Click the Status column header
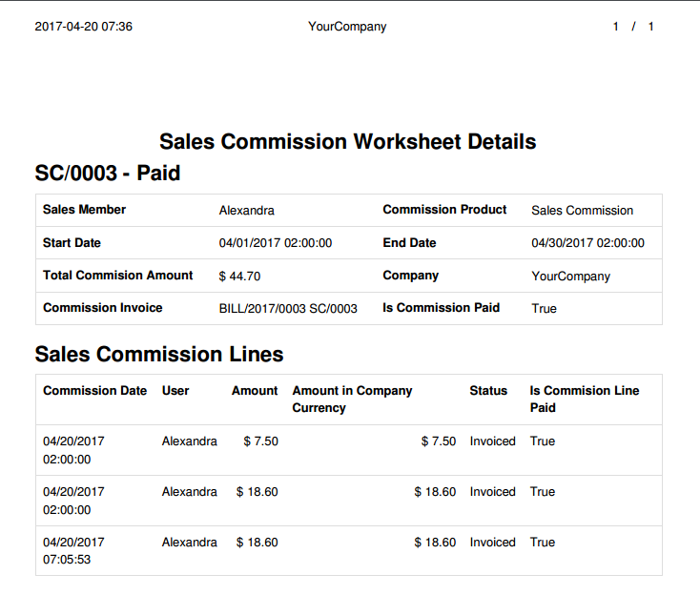The height and width of the screenshot is (595, 700). pos(488,391)
